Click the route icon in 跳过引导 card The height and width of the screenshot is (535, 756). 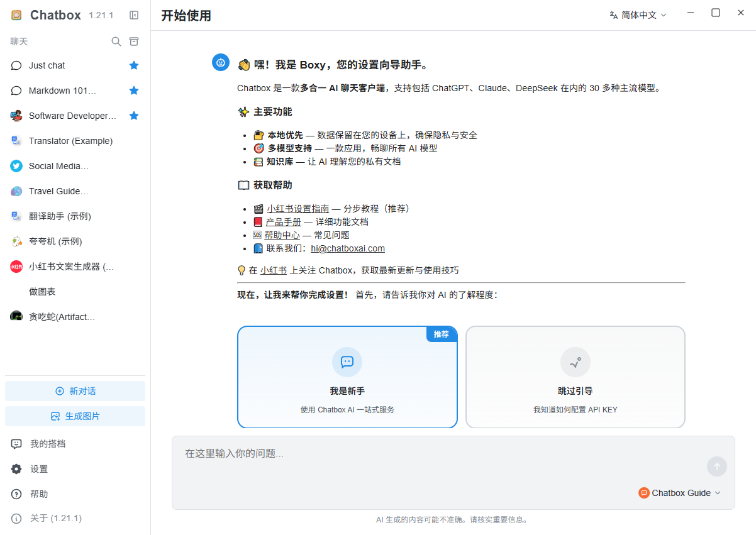tap(575, 362)
